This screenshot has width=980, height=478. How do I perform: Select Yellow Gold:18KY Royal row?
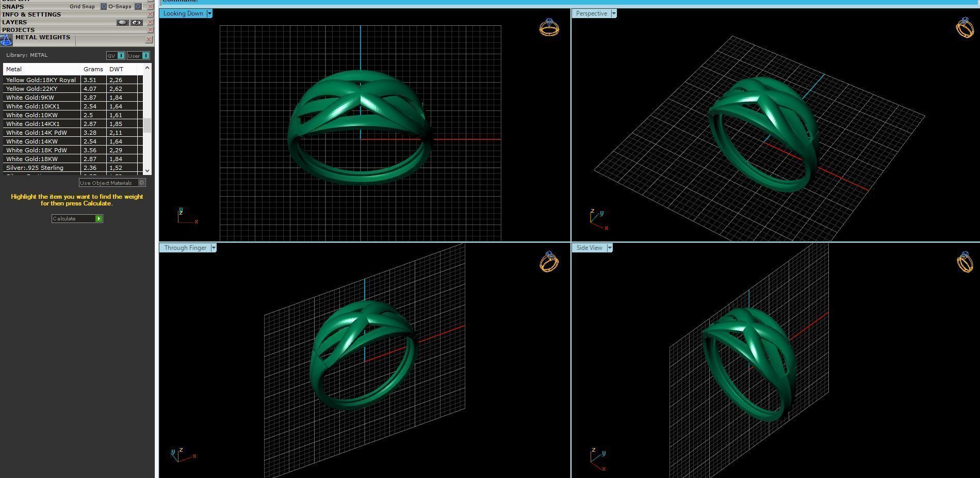coord(73,80)
